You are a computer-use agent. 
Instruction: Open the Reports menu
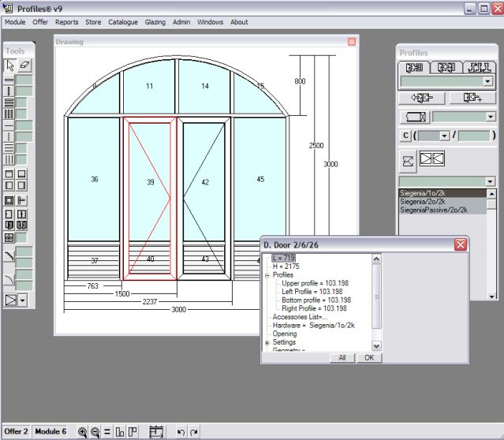click(x=66, y=22)
